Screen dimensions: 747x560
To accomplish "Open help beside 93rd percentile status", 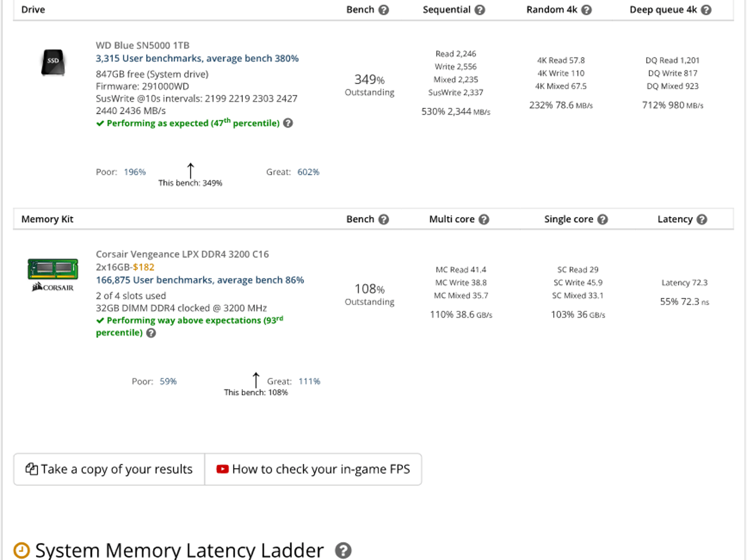I will tap(151, 333).
